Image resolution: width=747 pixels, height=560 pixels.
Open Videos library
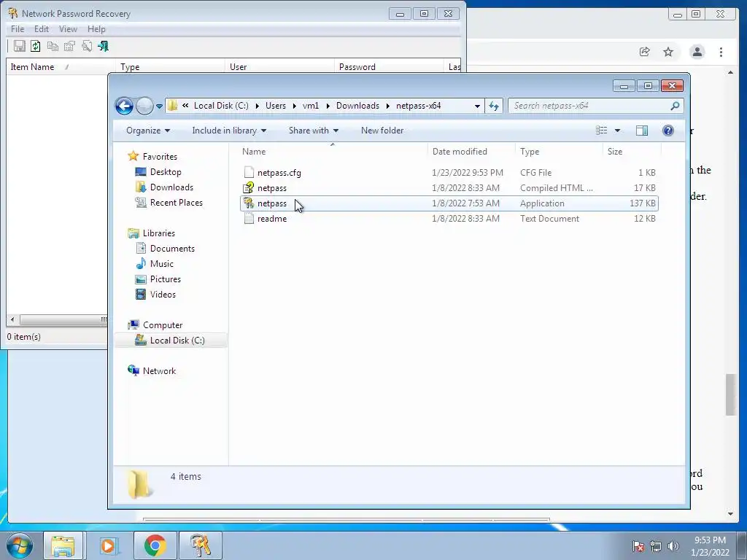163,295
